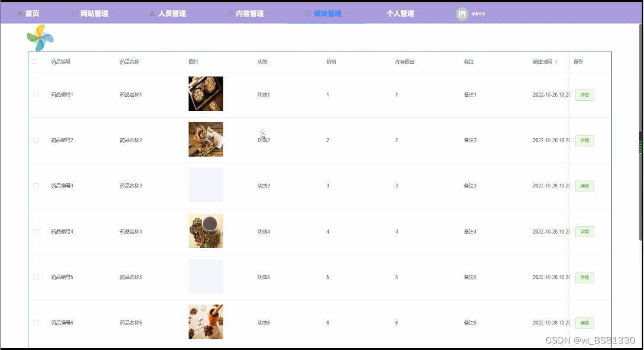Click the icon beside 内容管理

click(x=230, y=14)
